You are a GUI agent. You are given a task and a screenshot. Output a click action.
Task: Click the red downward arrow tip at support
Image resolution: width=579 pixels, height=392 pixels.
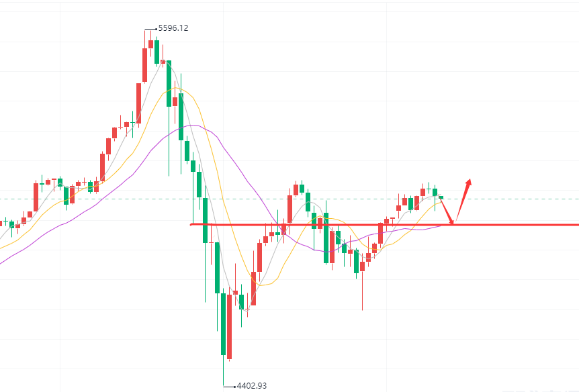coord(455,221)
